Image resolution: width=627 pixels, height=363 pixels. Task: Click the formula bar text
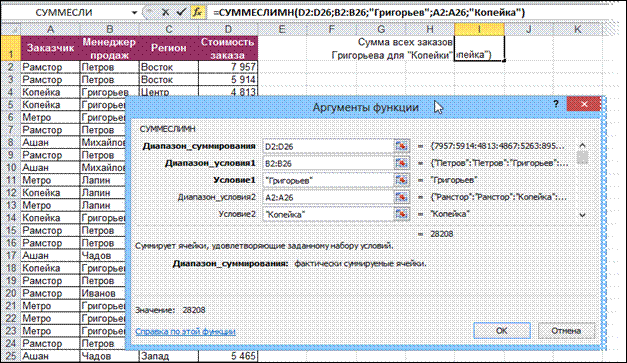pyautogui.click(x=369, y=12)
